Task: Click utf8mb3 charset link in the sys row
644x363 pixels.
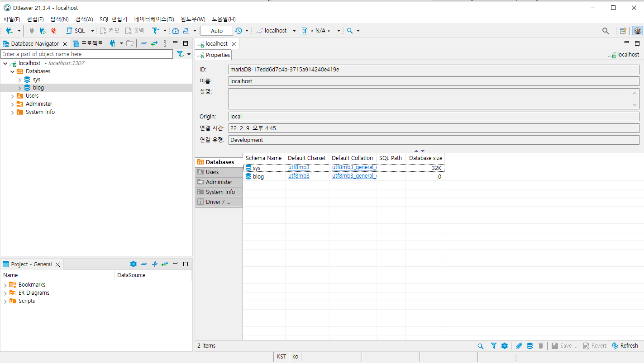Action: tap(299, 167)
